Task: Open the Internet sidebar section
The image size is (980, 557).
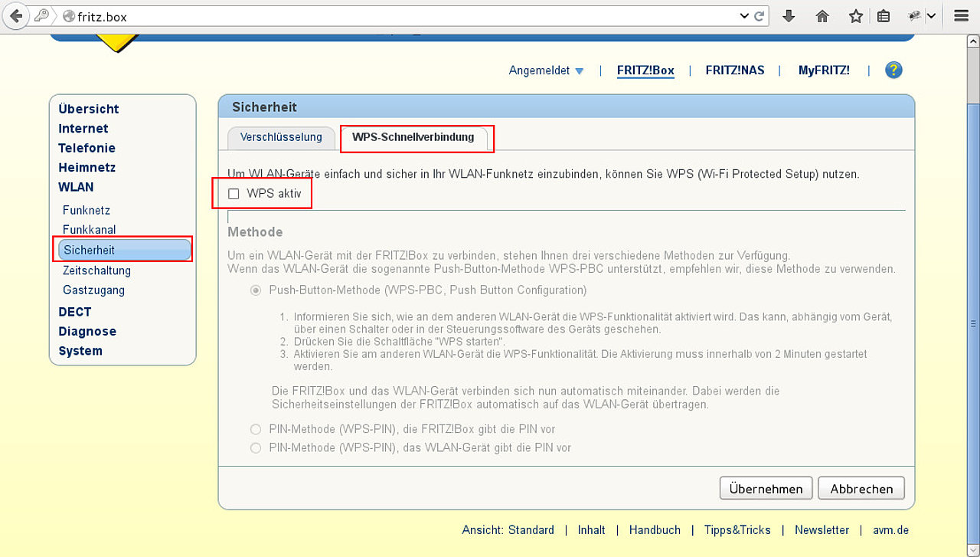Action: pos(83,129)
